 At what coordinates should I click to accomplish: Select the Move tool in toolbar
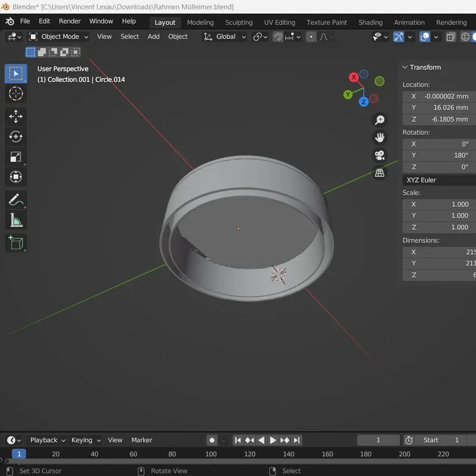pos(15,116)
